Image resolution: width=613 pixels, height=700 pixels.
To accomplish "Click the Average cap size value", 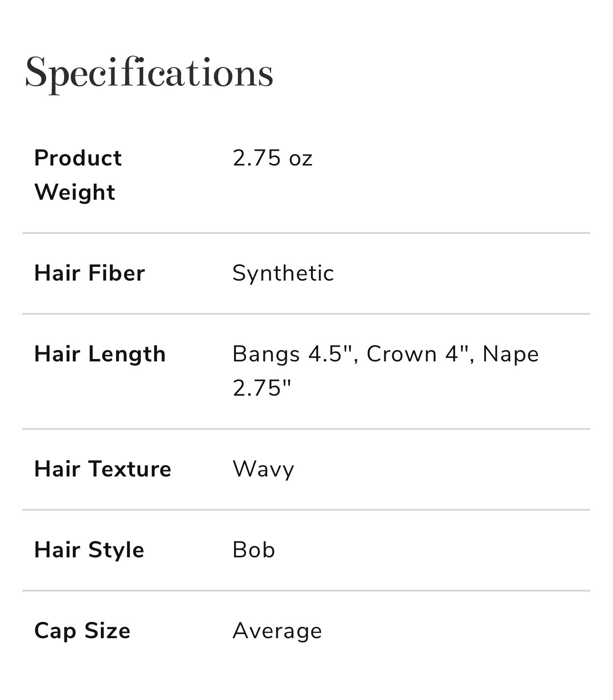I will 277,632.
